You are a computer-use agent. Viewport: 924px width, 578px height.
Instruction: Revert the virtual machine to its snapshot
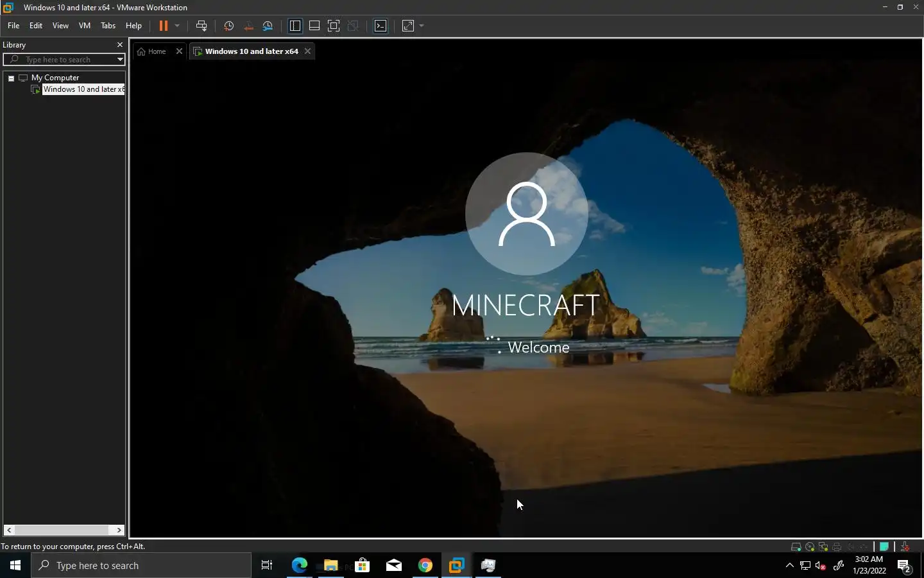248,26
